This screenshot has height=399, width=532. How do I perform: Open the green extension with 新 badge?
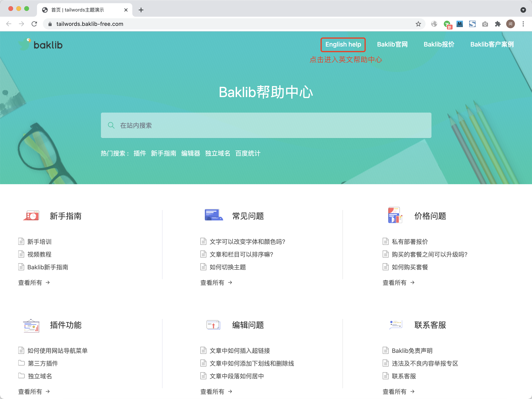(x=448, y=24)
